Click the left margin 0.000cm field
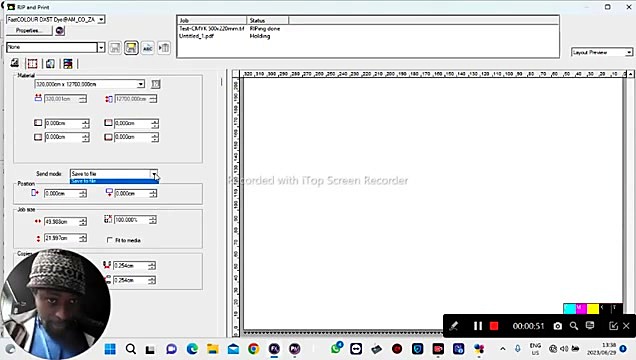 coord(63,123)
